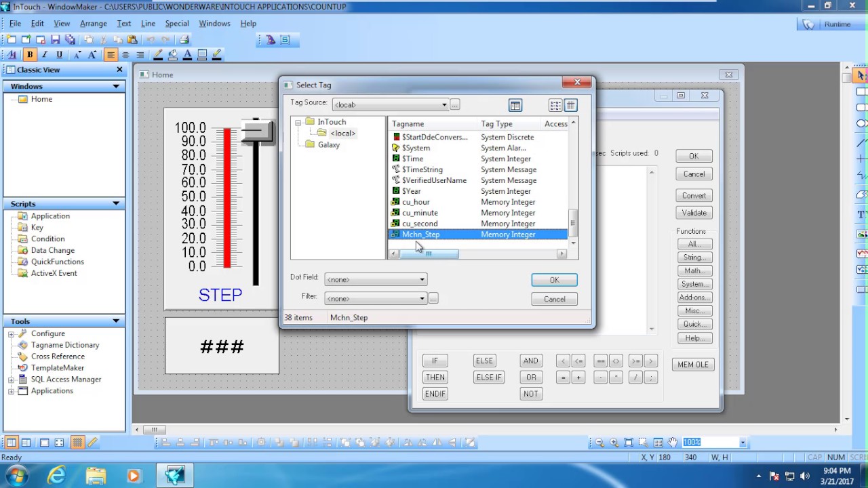This screenshot has width=868, height=488.
Task: Open the Tag Source dropdown
Action: tap(444, 104)
